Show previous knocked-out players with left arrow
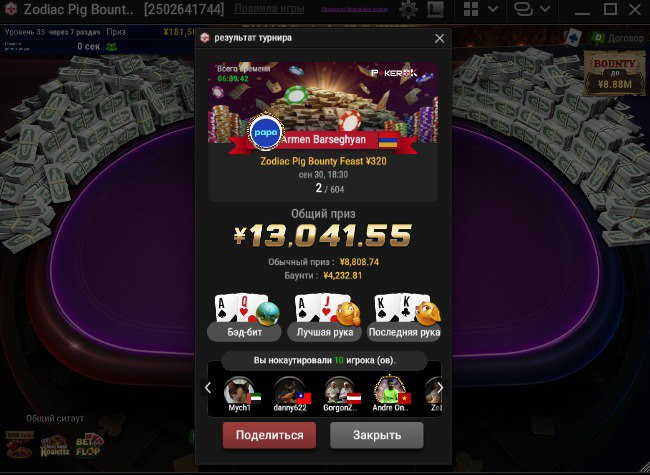The image size is (650, 475). coord(208,388)
